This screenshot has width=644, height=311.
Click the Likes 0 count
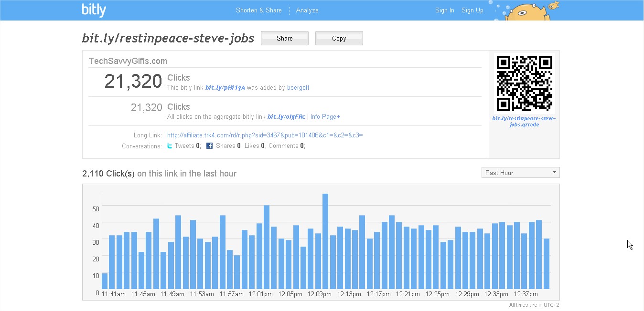pos(256,146)
